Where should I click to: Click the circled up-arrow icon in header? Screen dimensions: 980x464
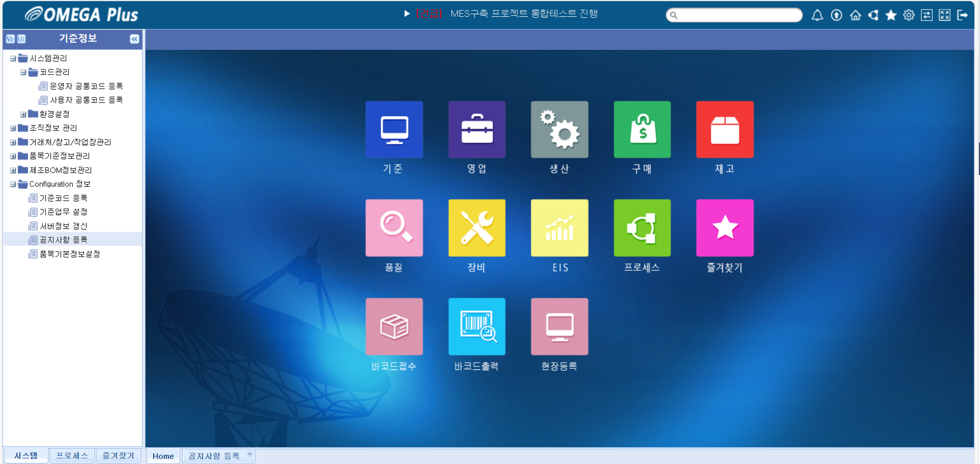coord(836,15)
